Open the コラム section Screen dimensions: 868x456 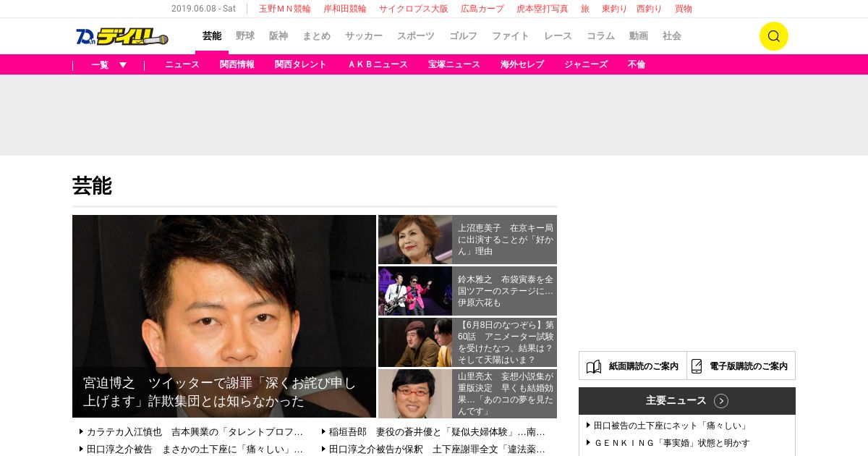[601, 36]
